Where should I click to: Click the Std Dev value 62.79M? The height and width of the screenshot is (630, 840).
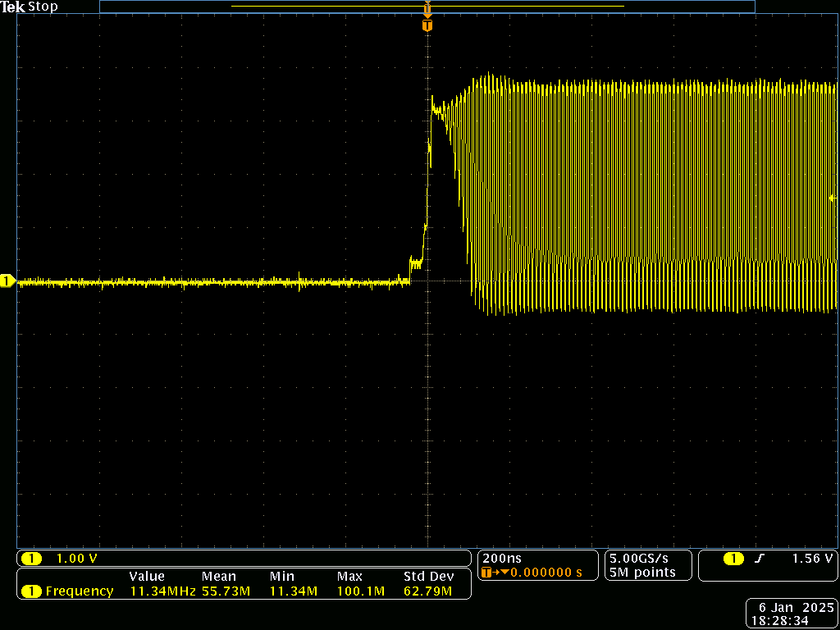pyautogui.click(x=428, y=591)
